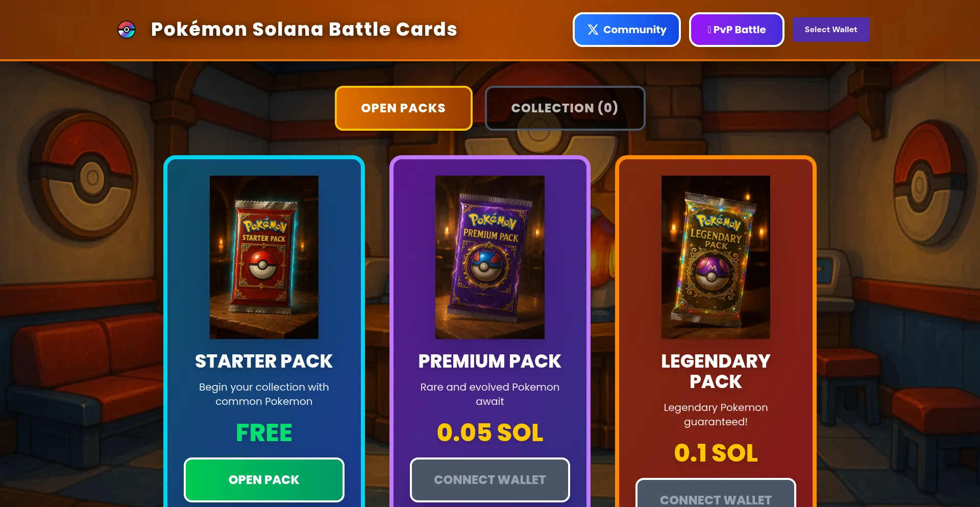The width and height of the screenshot is (980, 507).
Task: Switch to the Open Packs tab
Action: [403, 108]
